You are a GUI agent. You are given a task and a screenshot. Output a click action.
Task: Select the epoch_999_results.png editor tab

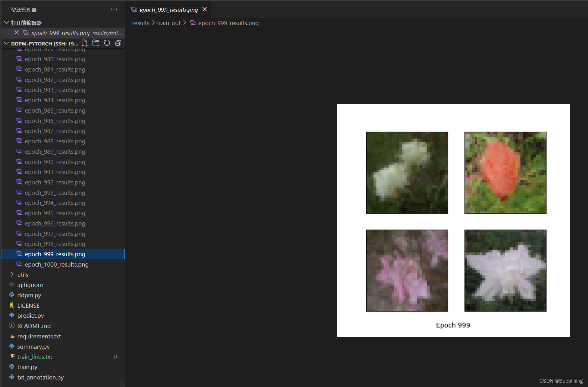coord(169,10)
